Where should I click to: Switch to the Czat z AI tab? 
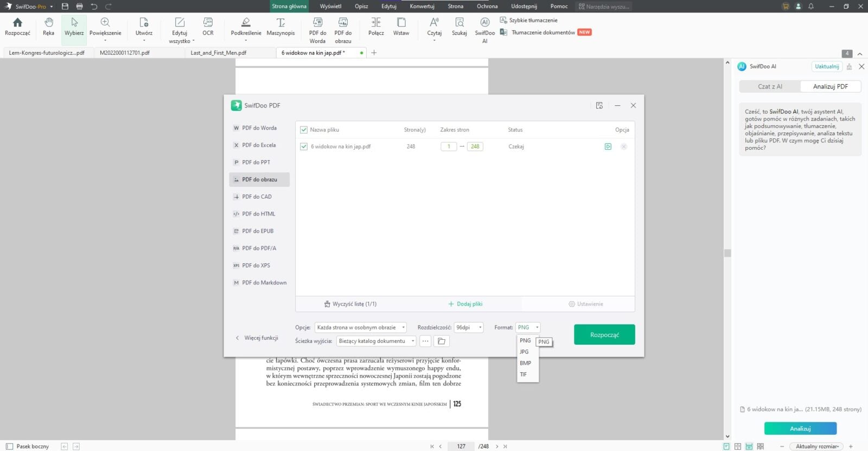(x=770, y=86)
